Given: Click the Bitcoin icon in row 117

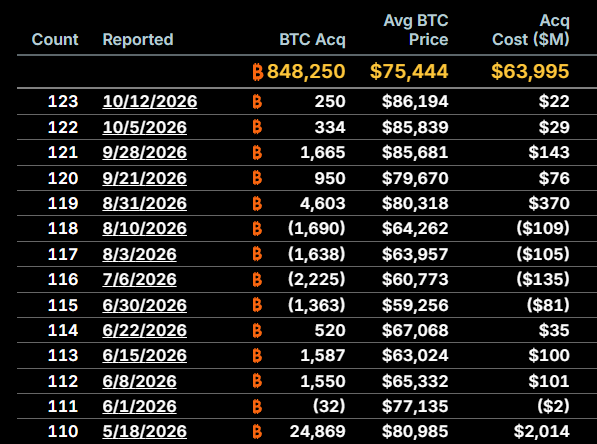Looking at the screenshot, I should click(257, 254).
